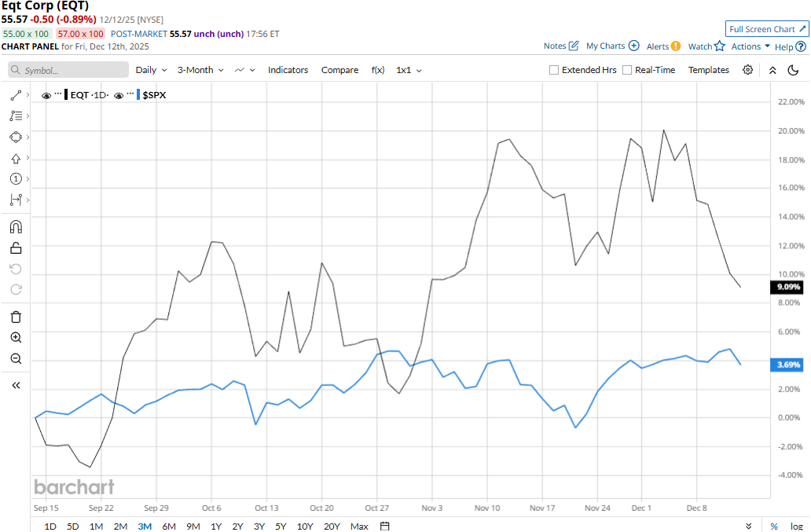Add to My Charts plus icon
The width and height of the screenshot is (811, 532).
(x=633, y=46)
